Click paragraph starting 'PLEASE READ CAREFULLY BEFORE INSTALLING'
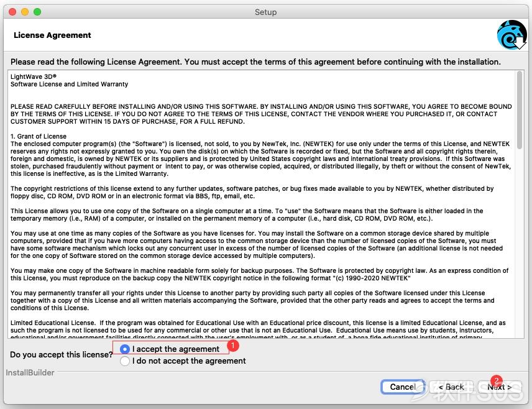This screenshot has width=532, height=409. click(261, 114)
